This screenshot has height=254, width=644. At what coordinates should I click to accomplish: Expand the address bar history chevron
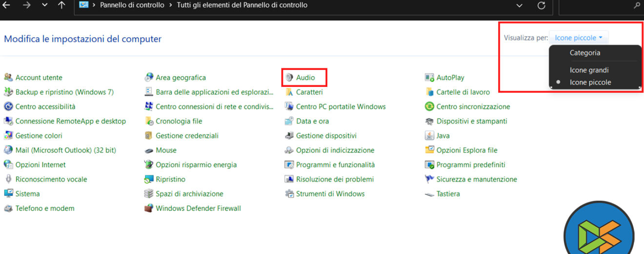(519, 6)
